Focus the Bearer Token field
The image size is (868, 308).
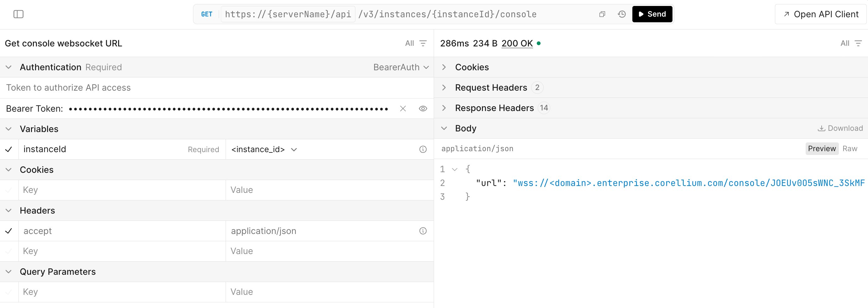229,109
